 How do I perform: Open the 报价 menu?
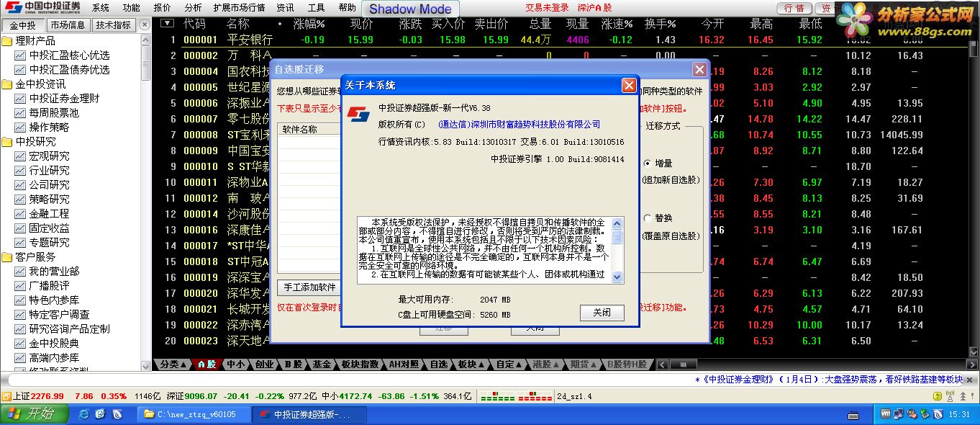point(163,8)
